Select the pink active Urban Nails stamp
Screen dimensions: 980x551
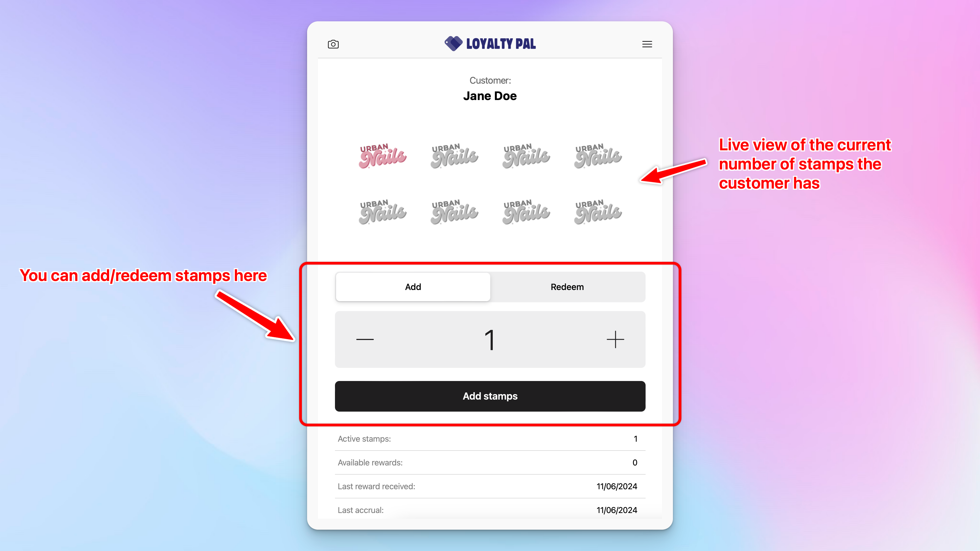[382, 156]
